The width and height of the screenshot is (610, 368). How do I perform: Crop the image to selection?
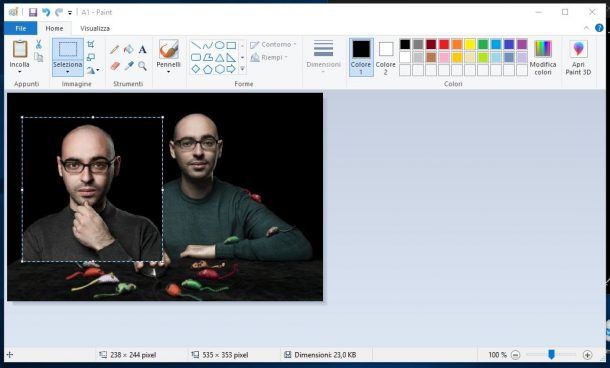click(91, 44)
